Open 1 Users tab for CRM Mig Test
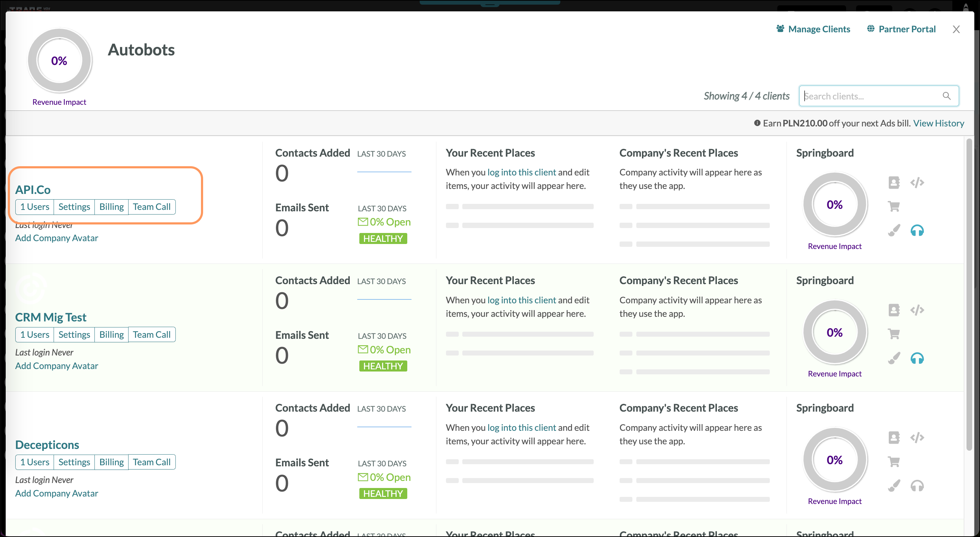 point(35,335)
